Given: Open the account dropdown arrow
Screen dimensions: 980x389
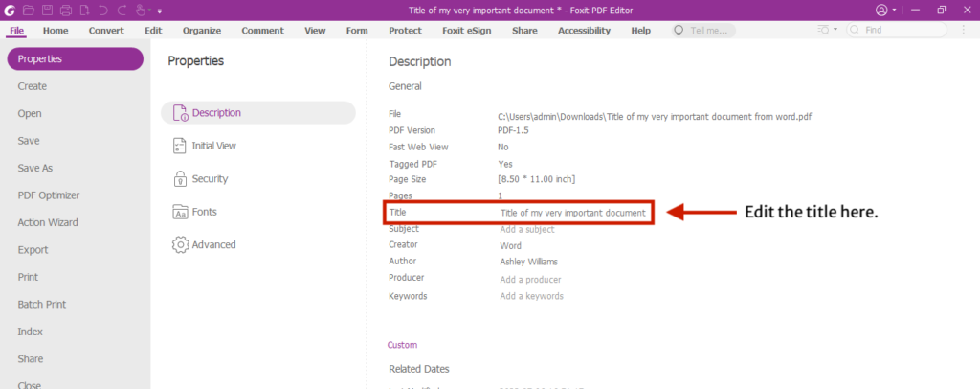Looking at the screenshot, I should click(894, 10).
